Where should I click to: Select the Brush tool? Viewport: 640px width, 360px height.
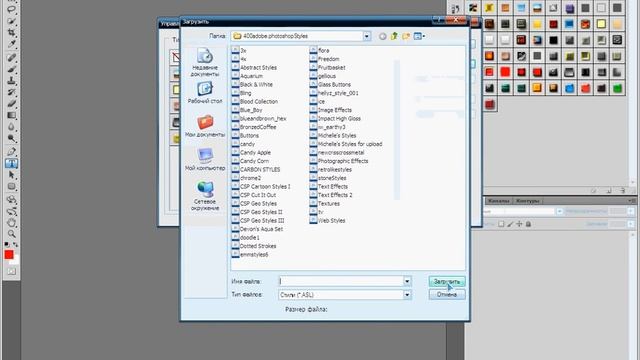11,69
